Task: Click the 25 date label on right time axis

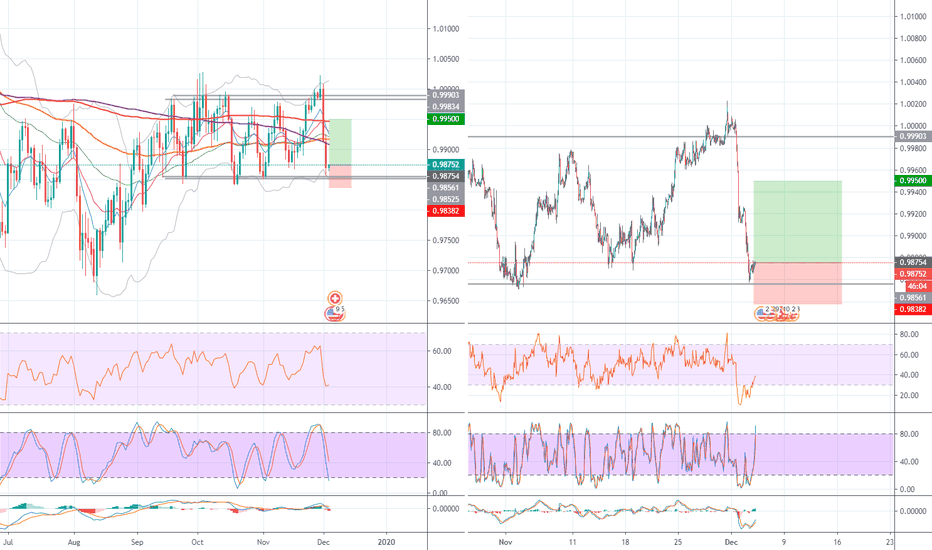Action: point(678,540)
